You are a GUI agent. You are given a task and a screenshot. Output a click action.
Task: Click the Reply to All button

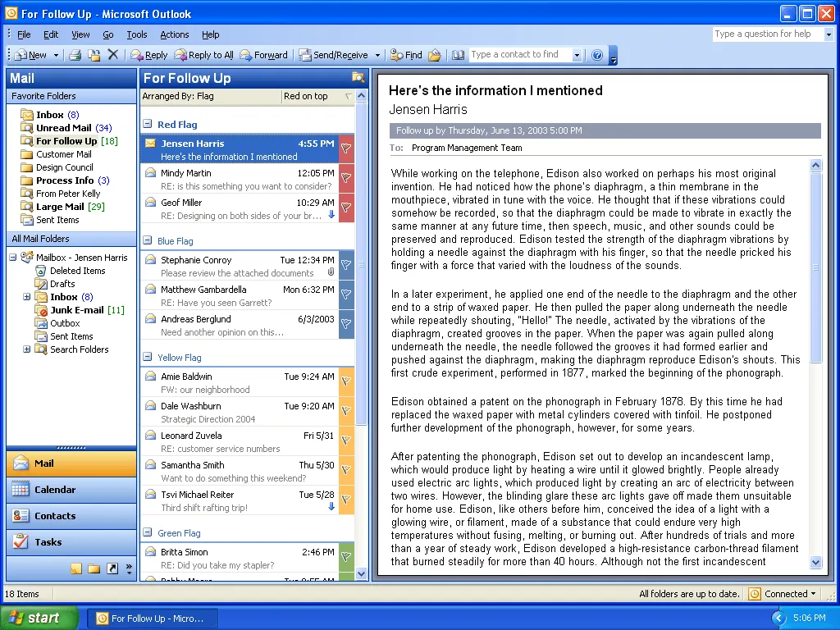click(x=204, y=55)
